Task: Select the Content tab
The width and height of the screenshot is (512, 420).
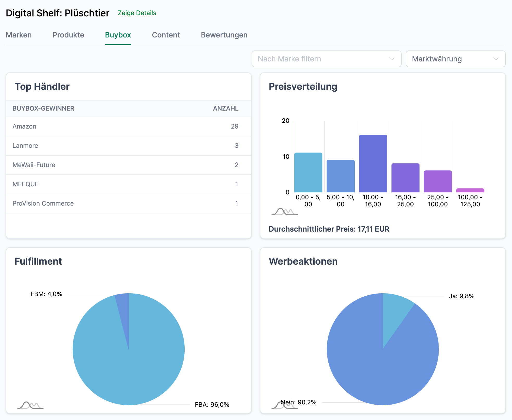Action: click(166, 35)
